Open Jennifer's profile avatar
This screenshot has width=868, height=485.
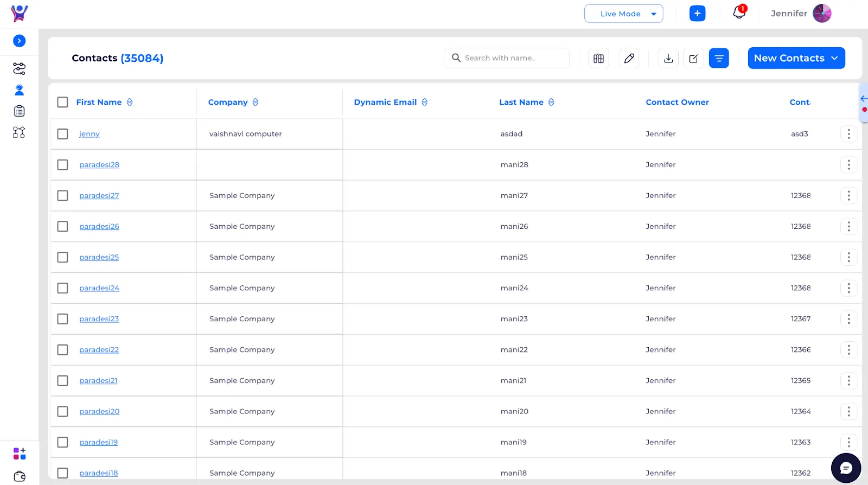pos(822,14)
